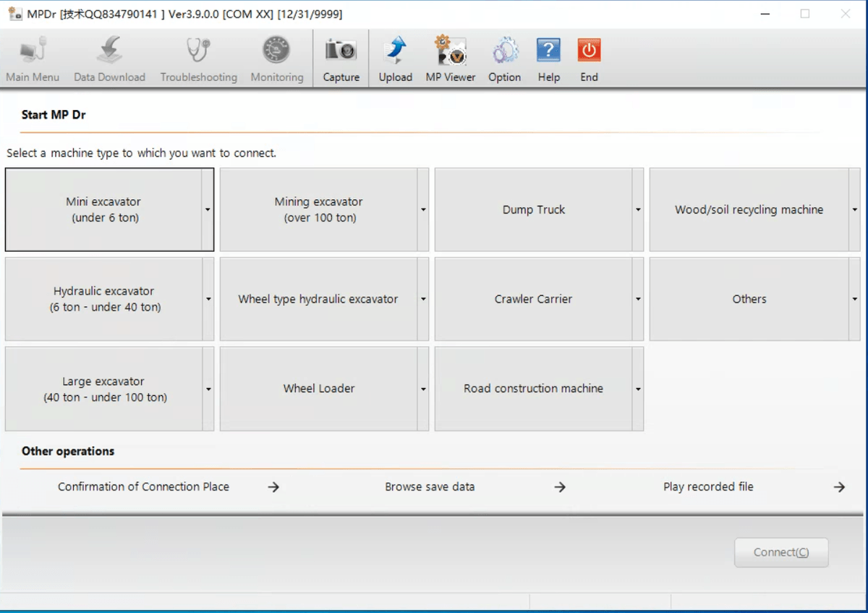Click Browse save data link
The width and height of the screenshot is (868, 613).
pos(430,487)
